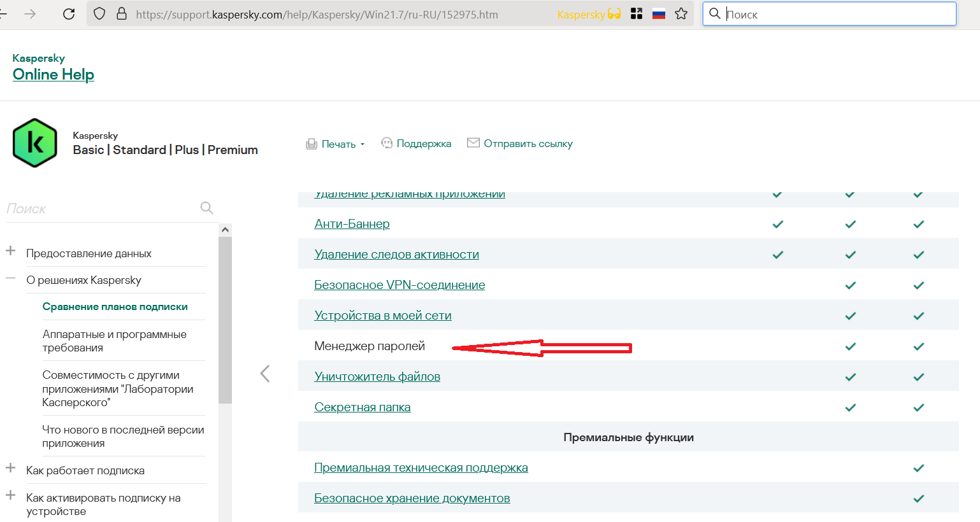Collapse the О решениях Kaspersky section
Viewport: 980px width, 522px height.
pyautogui.click(x=10, y=278)
